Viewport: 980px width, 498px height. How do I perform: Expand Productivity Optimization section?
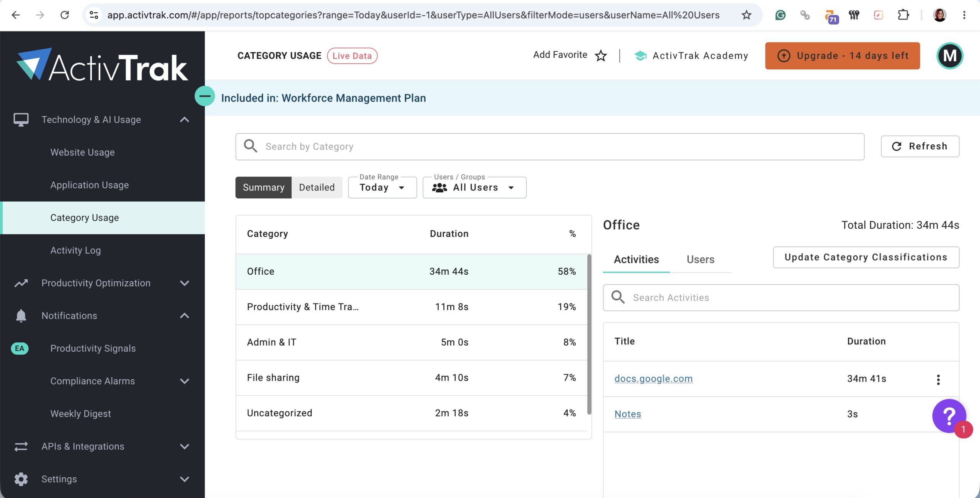185,283
